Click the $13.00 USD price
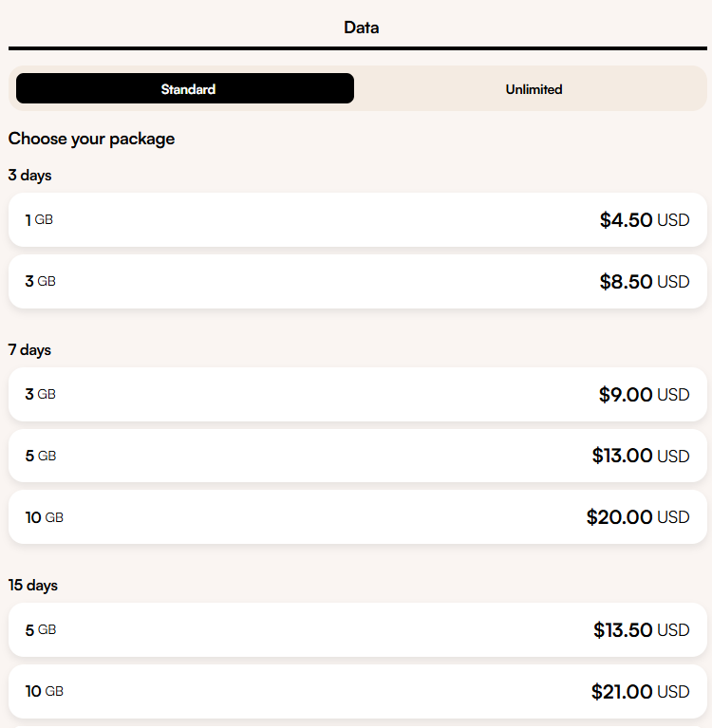The image size is (712, 728). pyautogui.click(x=640, y=456)
